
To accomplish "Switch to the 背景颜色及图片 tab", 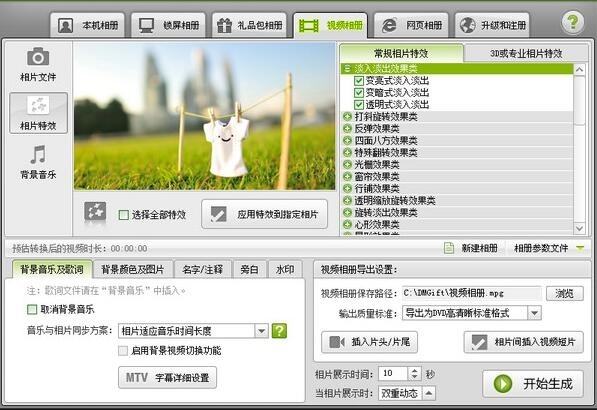I will 132,270.
